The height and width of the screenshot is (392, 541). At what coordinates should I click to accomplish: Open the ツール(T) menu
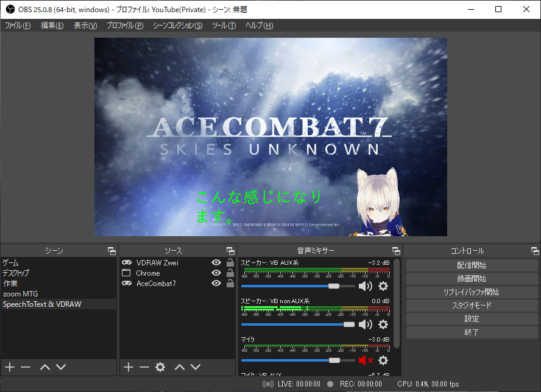pos(224,26)
